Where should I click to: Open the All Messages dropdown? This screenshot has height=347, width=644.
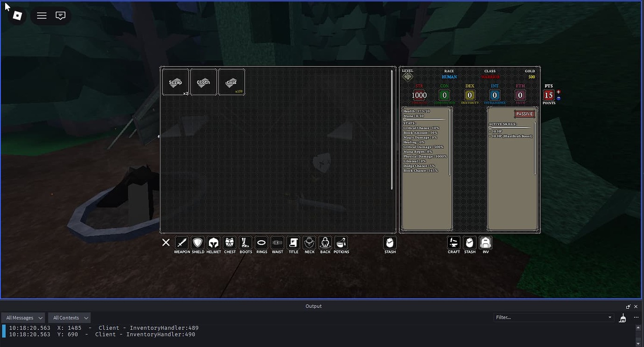click(24, 318)
